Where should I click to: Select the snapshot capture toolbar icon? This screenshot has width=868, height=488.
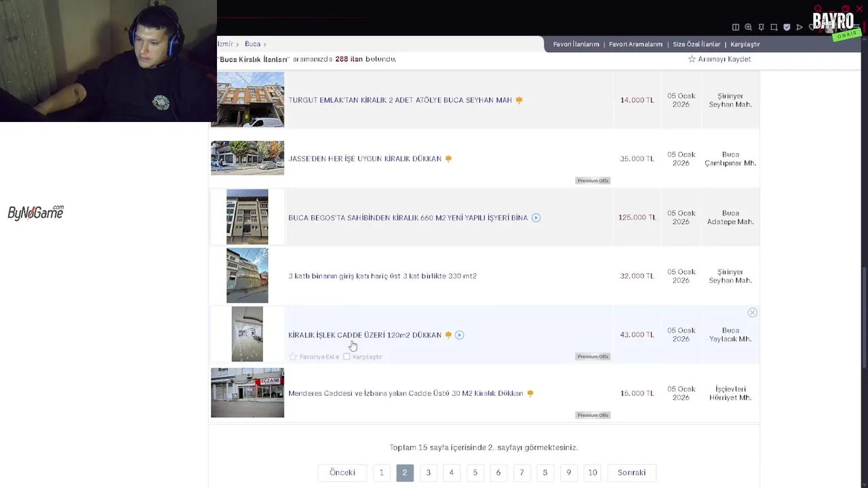(x=774, y=27)
